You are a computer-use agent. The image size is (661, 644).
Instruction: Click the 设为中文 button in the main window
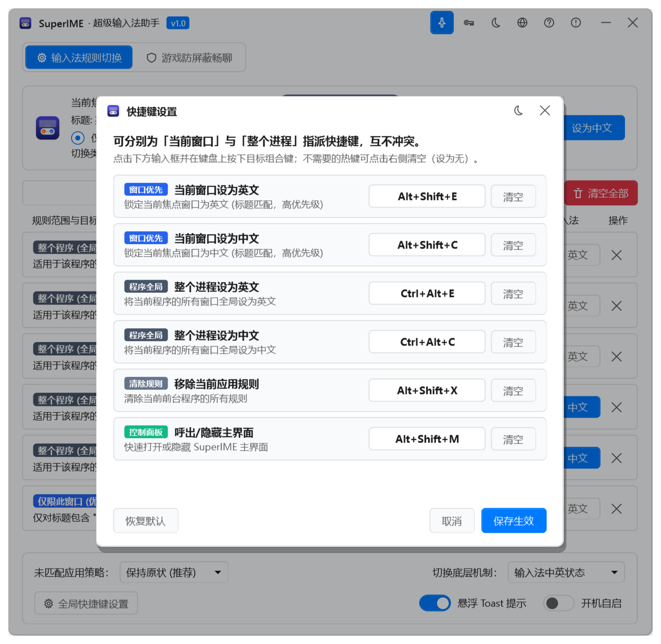pyautogui.click(x=594, y=128)
